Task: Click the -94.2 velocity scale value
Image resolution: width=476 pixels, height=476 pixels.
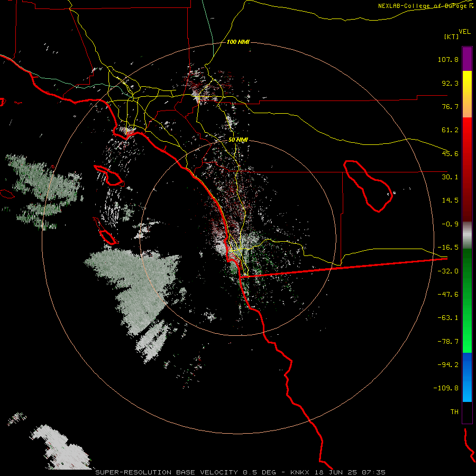Action: 448,364
